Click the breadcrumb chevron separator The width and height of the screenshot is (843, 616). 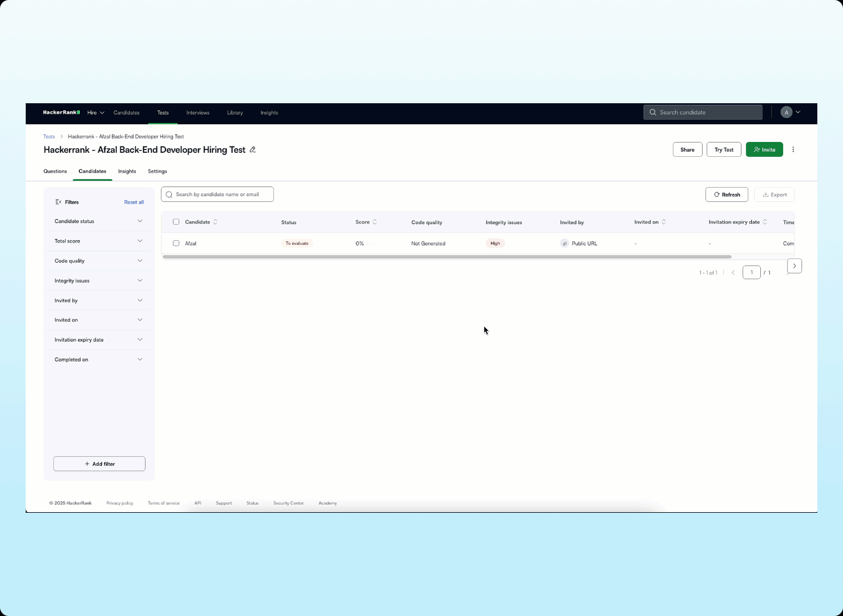click(x=62, y=136)
